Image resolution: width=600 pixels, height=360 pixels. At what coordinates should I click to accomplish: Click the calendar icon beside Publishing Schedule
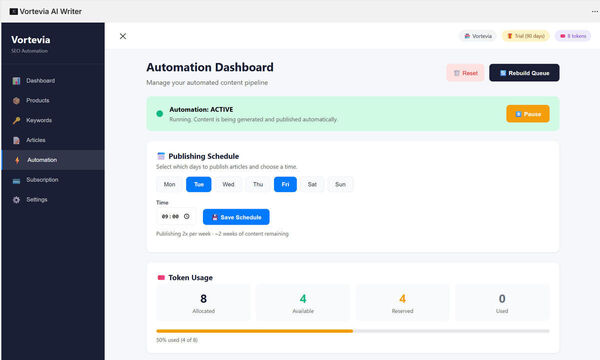coord(161,156)
